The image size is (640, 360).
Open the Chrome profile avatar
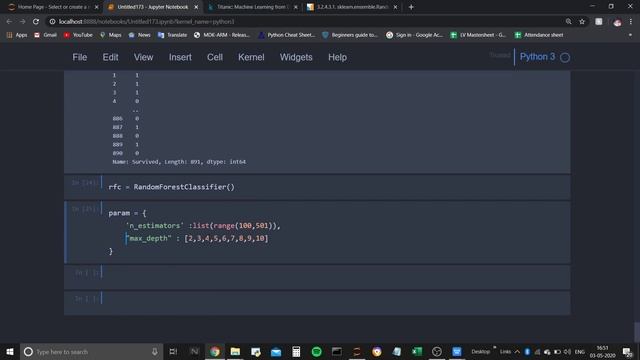(x=617, y=22)
